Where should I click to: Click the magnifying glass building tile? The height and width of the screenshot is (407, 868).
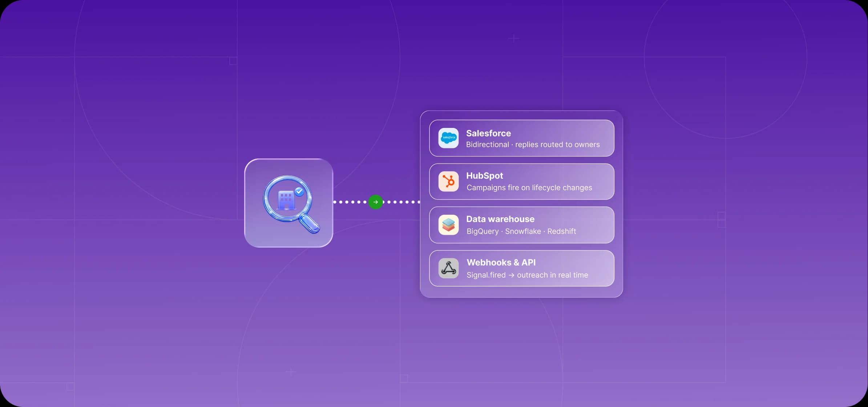tap(289, 203)
